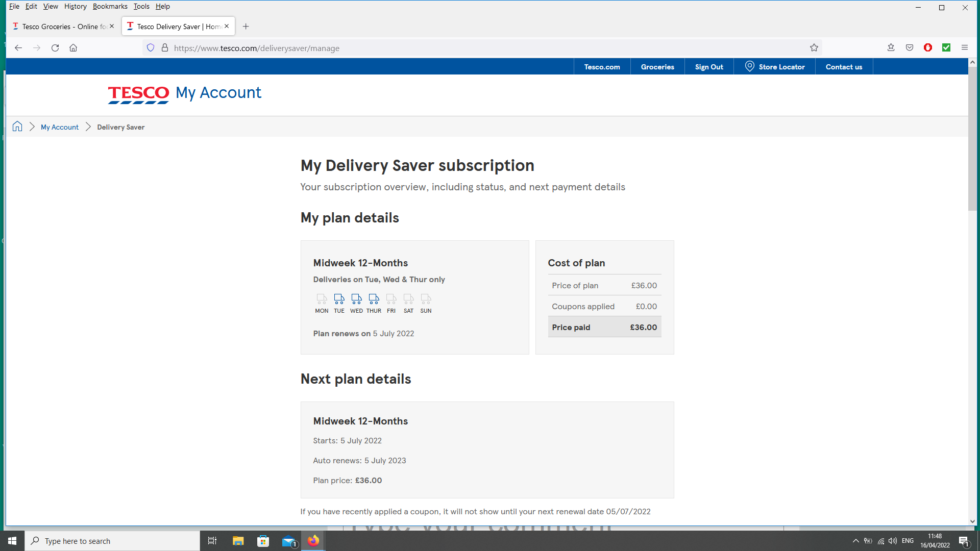Click the tracking protection shield icon
The width and height of the screenshot is (980, 551).
pos(151,48)
